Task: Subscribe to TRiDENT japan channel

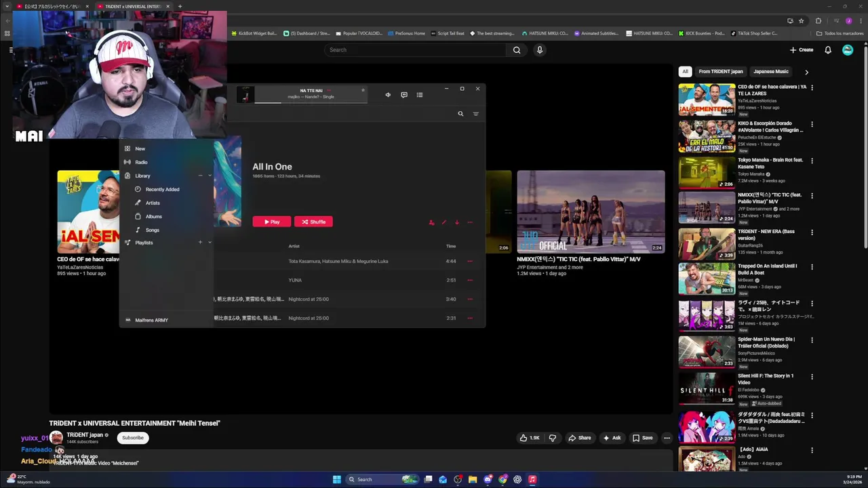Action: (133, 438)
